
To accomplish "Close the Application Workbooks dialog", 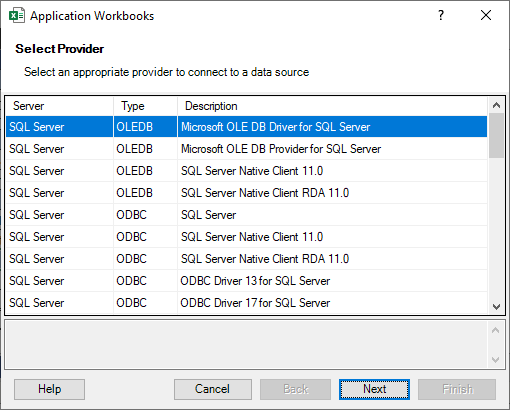I will point(486,15).
